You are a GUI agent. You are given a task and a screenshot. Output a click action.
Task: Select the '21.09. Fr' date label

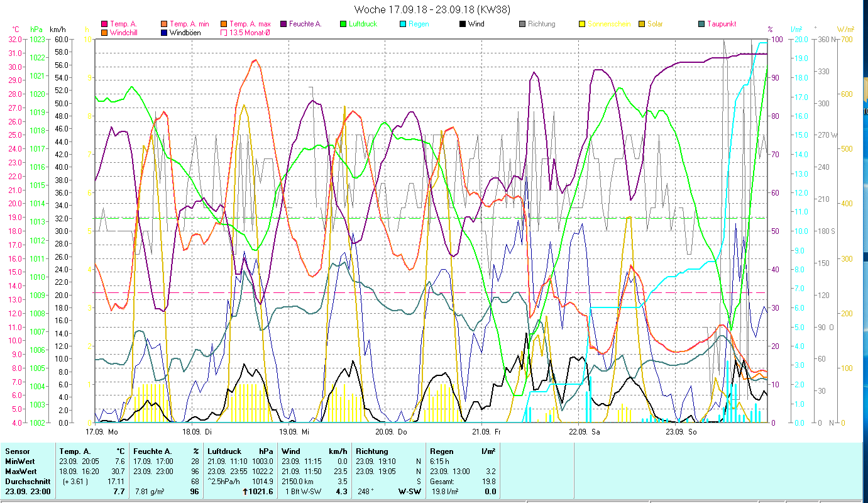[x=486, y=432]
